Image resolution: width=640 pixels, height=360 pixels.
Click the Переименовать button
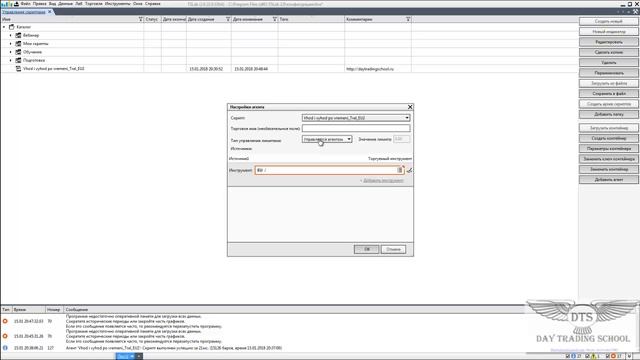(x=609, y=73)
